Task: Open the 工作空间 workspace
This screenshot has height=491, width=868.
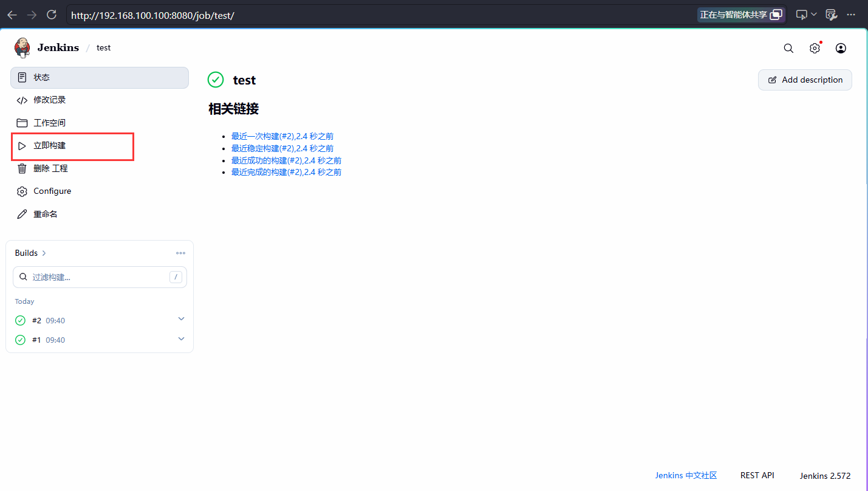Action: 100,123
